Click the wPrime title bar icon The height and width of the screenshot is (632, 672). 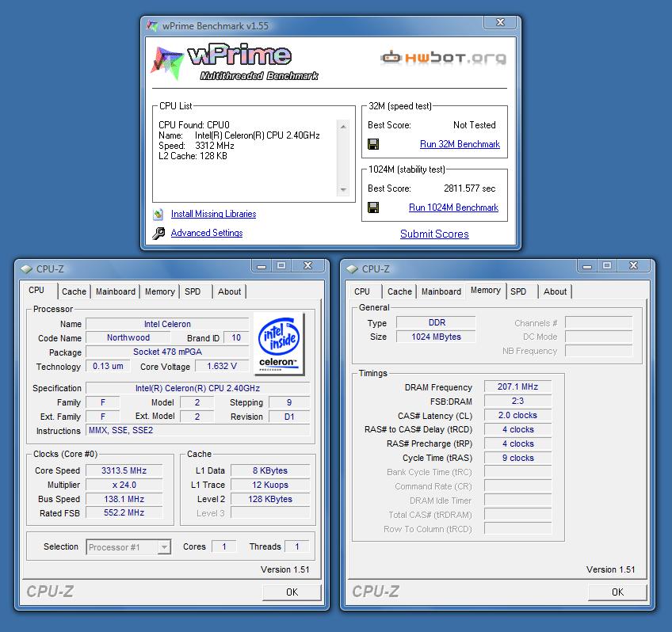point(152,25)
